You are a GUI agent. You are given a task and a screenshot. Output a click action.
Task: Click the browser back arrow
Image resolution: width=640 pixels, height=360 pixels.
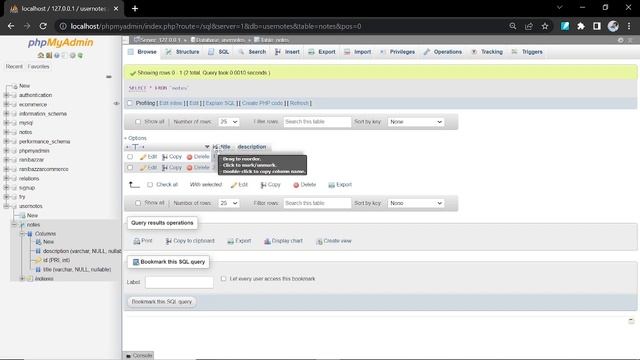point(11,26)
